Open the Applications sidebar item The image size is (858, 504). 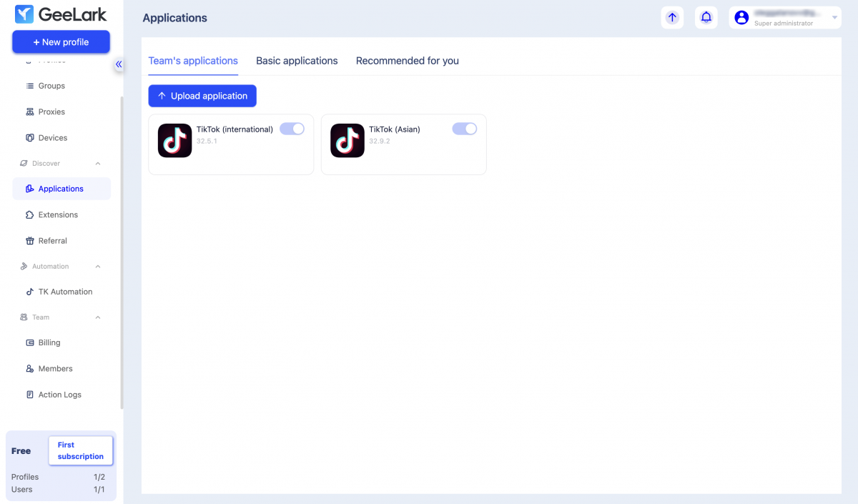61,189
